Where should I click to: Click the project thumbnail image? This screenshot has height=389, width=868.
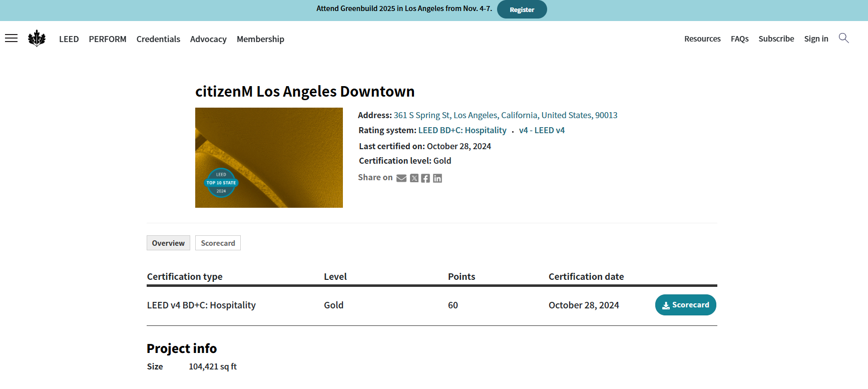269,158
